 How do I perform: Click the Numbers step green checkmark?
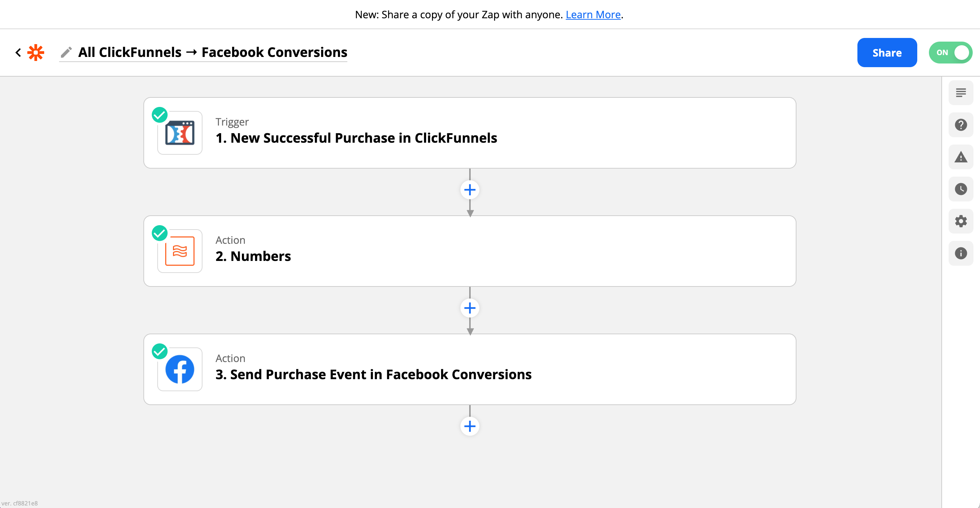[160, 233]
